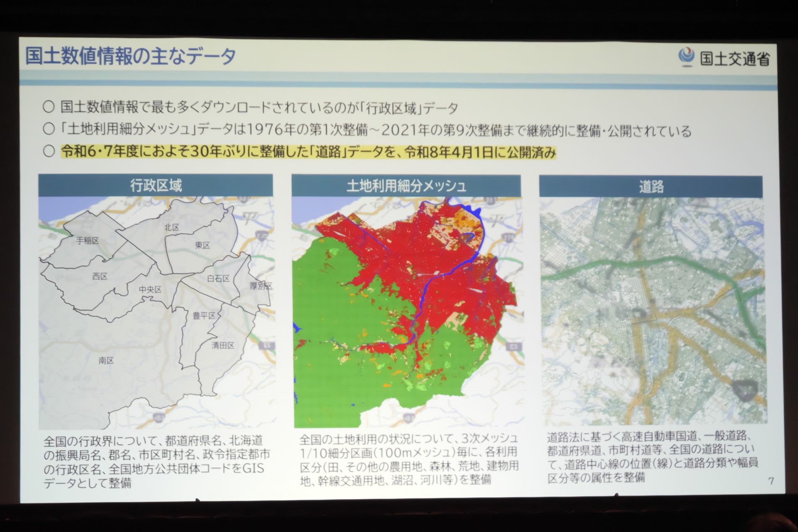Click the bullet circle before 令和6・7年度

(49, 151)
